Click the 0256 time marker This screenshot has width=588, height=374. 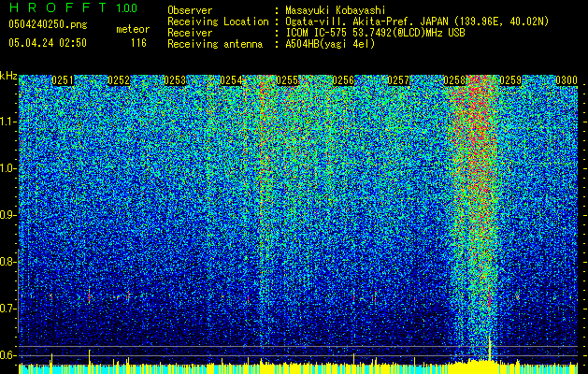pyautogui.click(x=343, y=80)
